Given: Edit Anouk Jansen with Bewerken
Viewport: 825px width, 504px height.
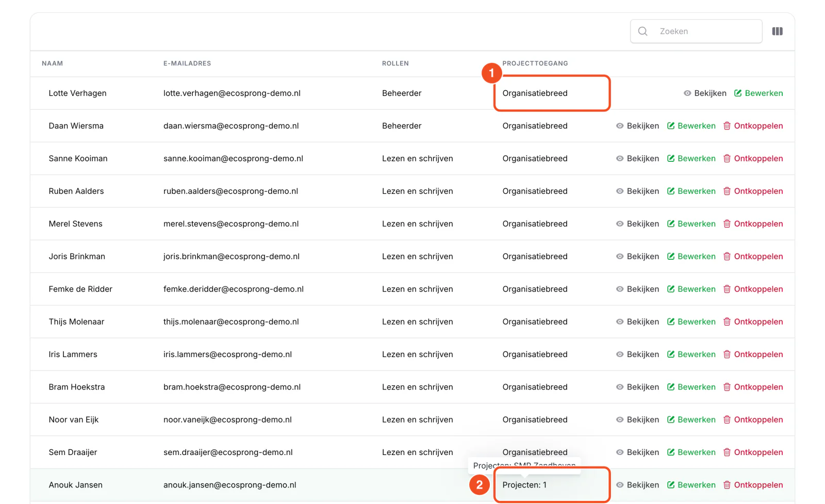Looking at the screenshot, I should click(x=691, y=485).
